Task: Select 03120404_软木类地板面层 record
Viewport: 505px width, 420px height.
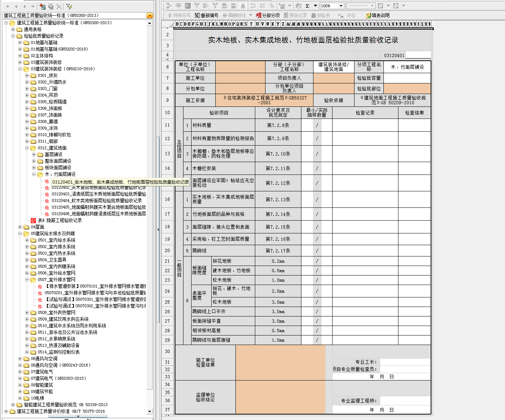Action: coord(97,200)
